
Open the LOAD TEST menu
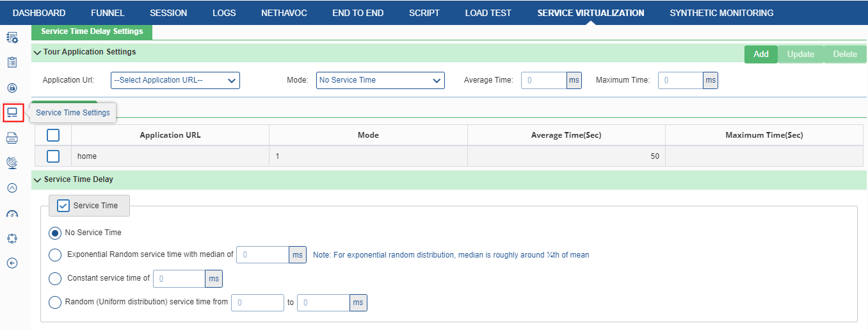[488, 13]
